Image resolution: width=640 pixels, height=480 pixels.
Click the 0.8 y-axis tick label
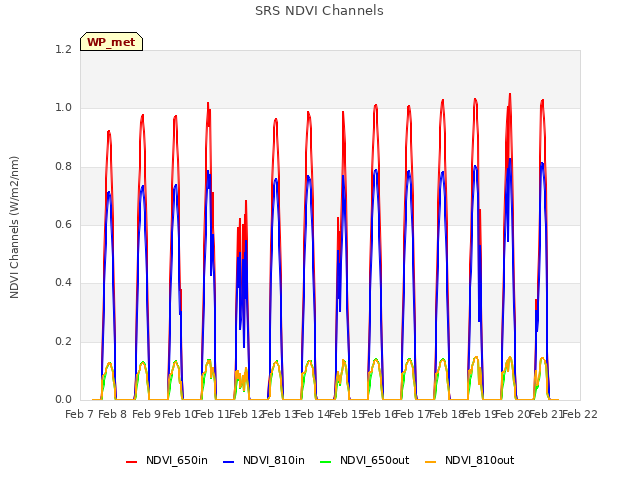click(63, 167)
